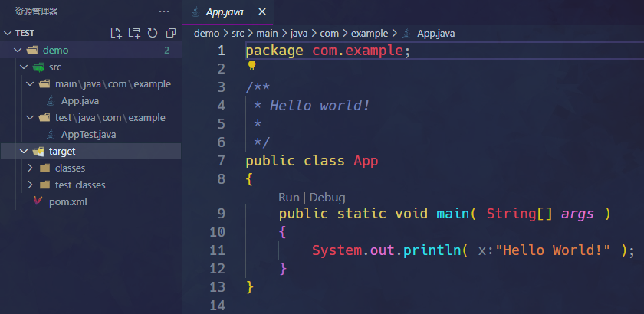Viewport: 644px width, 314px height.
Task: Collapse the TEST workspace root section
Action: coord(8,33)
